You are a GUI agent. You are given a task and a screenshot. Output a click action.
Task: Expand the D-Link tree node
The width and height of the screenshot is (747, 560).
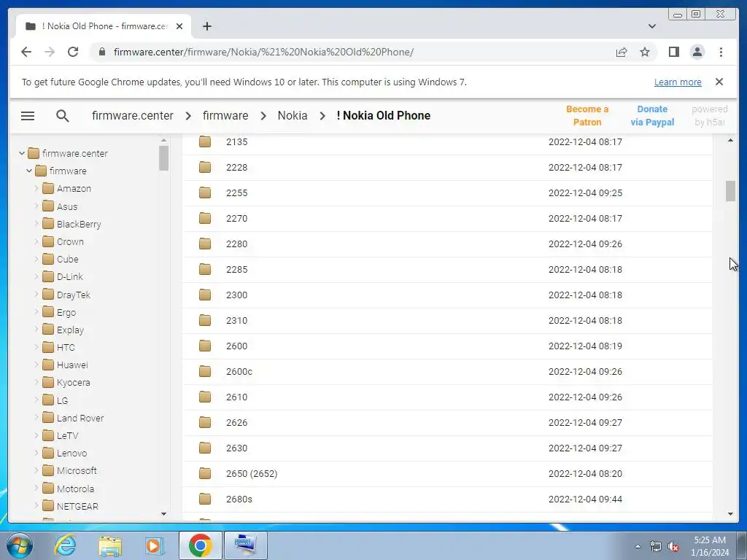[x=36, y=276]
